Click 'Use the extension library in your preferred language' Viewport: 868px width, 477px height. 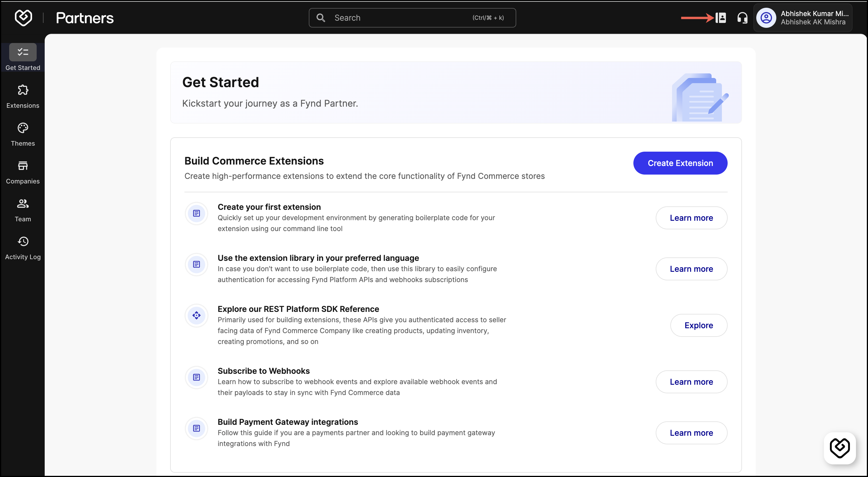pos(319,258)
